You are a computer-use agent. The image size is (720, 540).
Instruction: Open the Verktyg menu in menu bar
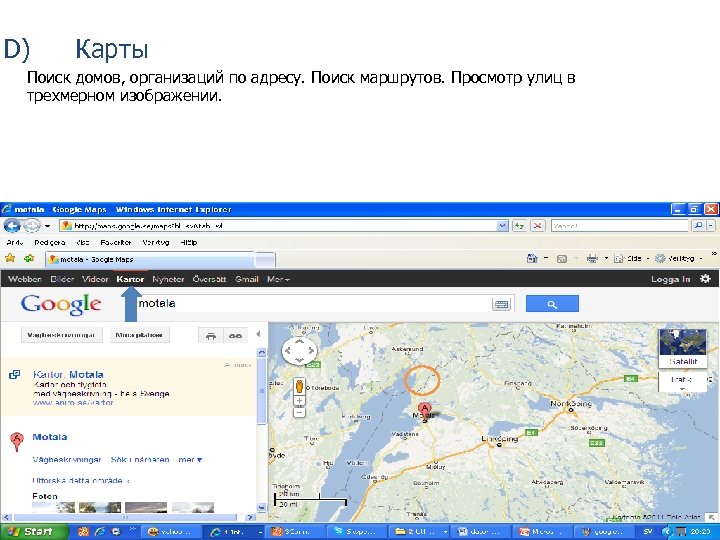(x=156, y=242)
